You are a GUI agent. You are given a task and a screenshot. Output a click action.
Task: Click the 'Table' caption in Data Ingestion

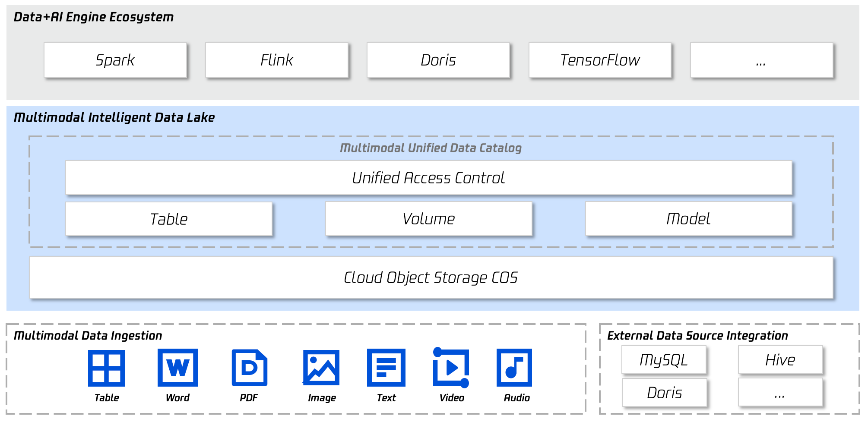107,398
